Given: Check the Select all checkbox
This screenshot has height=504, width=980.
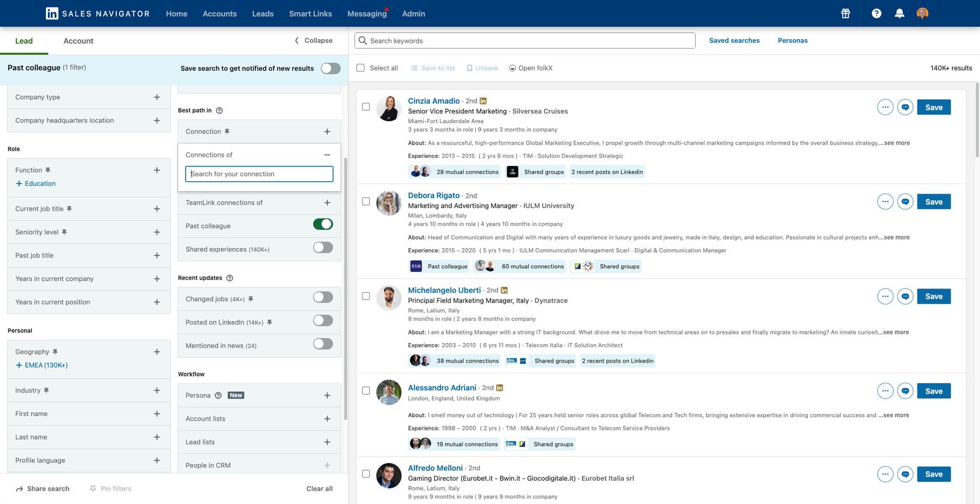Looking at the screenshot, I should (360, 68).
